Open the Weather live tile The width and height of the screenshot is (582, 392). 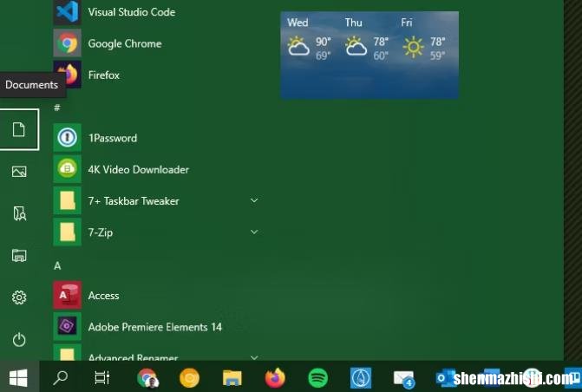tap(369, 55)
